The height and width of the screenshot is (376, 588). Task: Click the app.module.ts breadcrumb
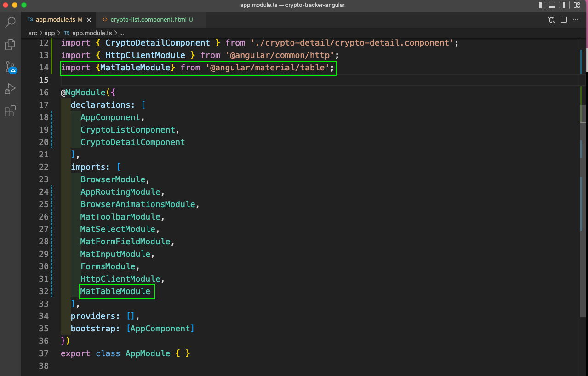[92, 33]
